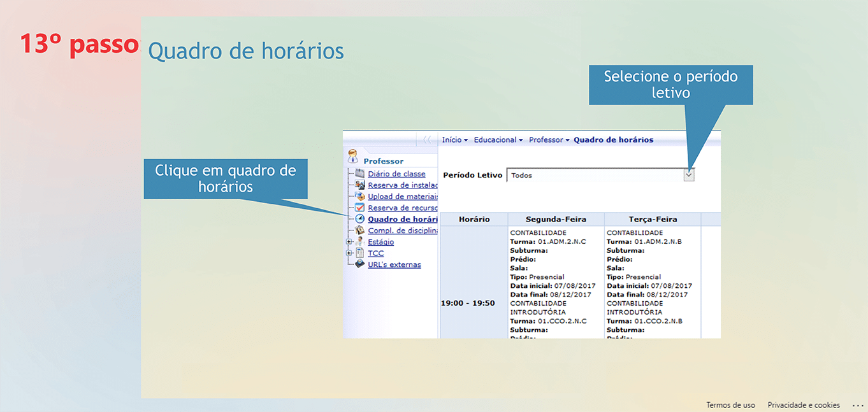Screen dimensions: 868x412
Task: Open Privacidade e cookies link
Action: (803, 405)
